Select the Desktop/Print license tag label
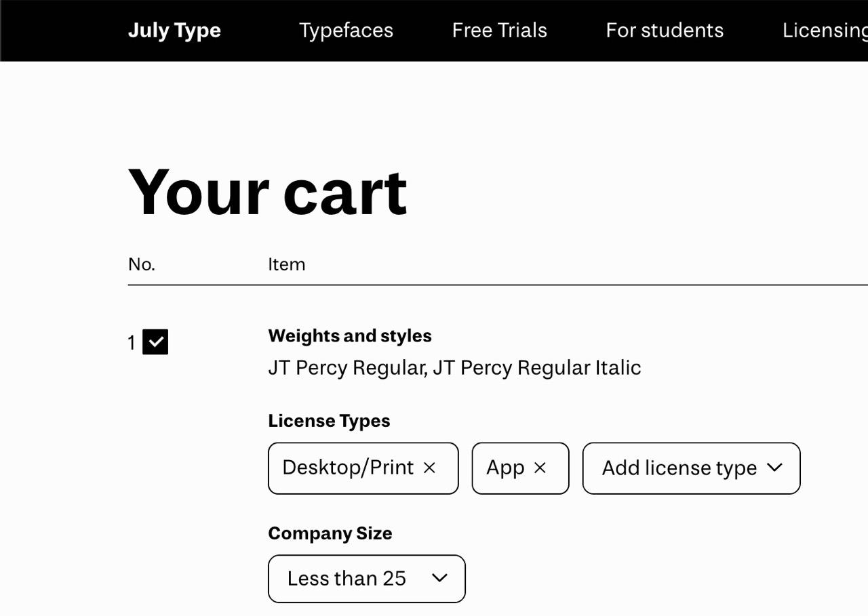 point(348,468)
